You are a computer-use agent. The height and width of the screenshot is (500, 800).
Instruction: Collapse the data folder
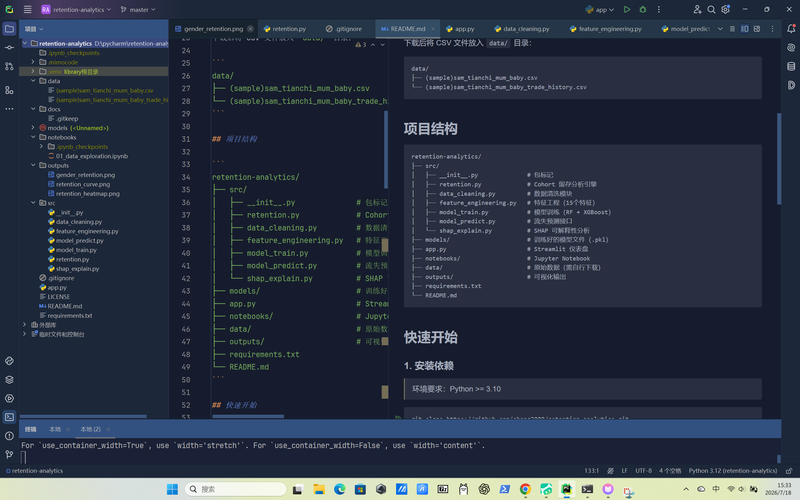pyautogui.click(x=33, y=81)
